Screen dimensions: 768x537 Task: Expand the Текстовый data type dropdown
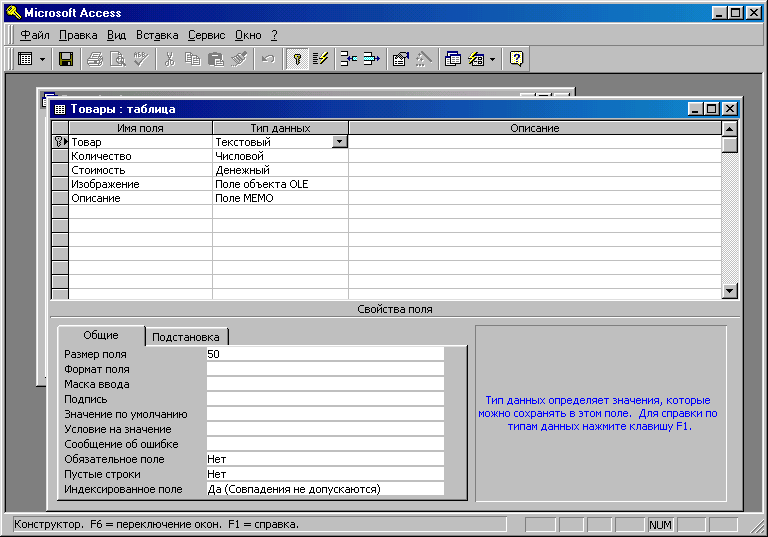click(x=339, y=142)
